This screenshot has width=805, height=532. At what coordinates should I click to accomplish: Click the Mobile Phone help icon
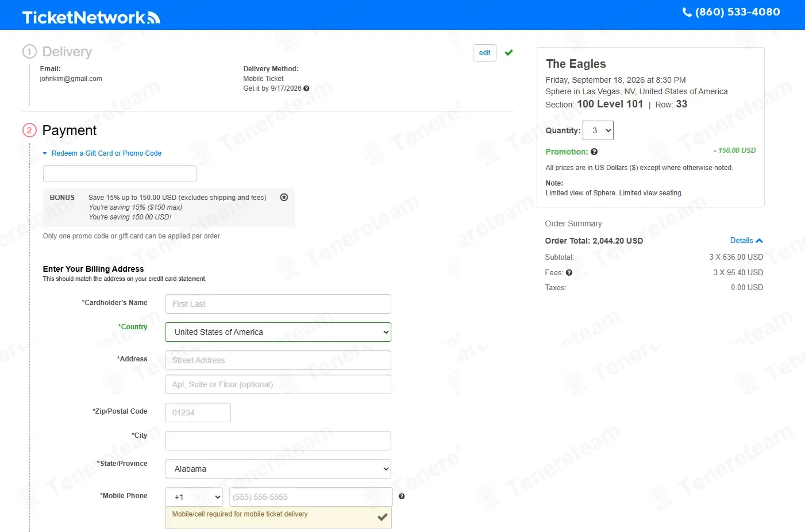[x=402, y=496]
